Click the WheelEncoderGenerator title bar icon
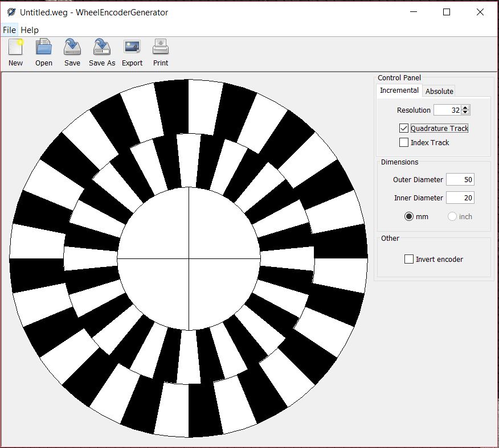The image size is (499, 448). tap(11, 13)
